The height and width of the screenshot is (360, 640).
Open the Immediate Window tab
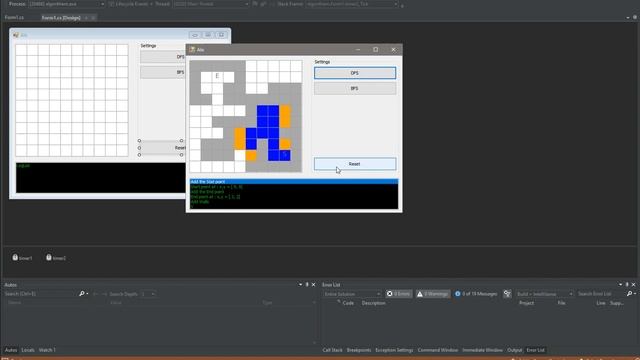click(482, 350)
